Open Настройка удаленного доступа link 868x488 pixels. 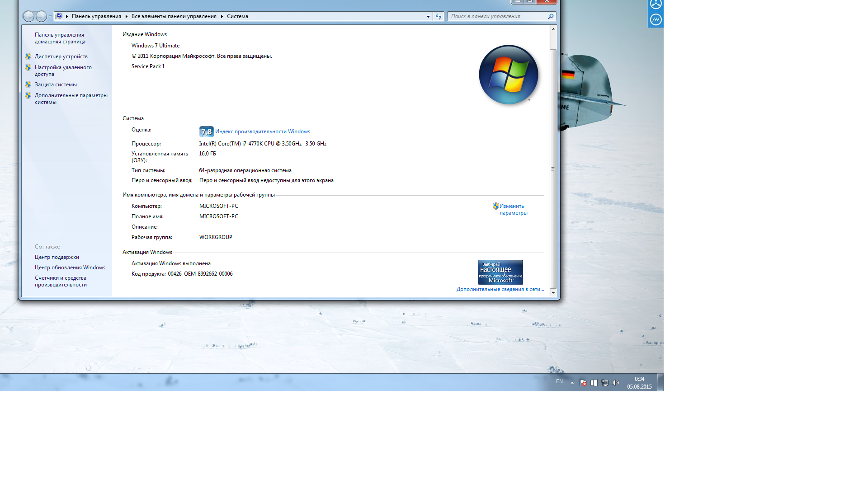[63, 70]
